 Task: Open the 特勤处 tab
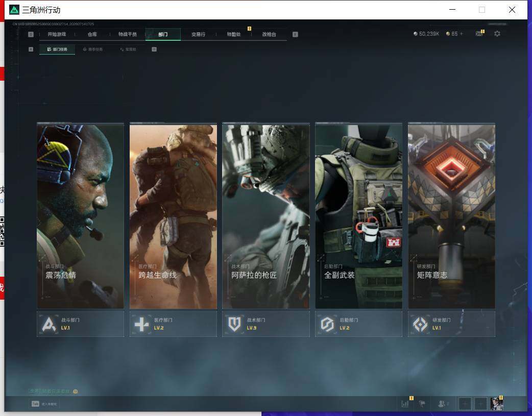234,34
